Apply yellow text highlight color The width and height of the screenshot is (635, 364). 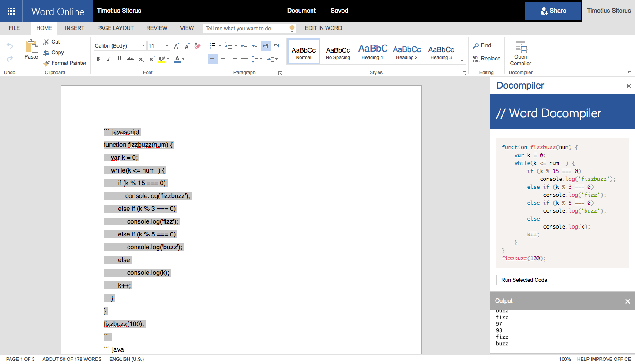pos(162,59)
